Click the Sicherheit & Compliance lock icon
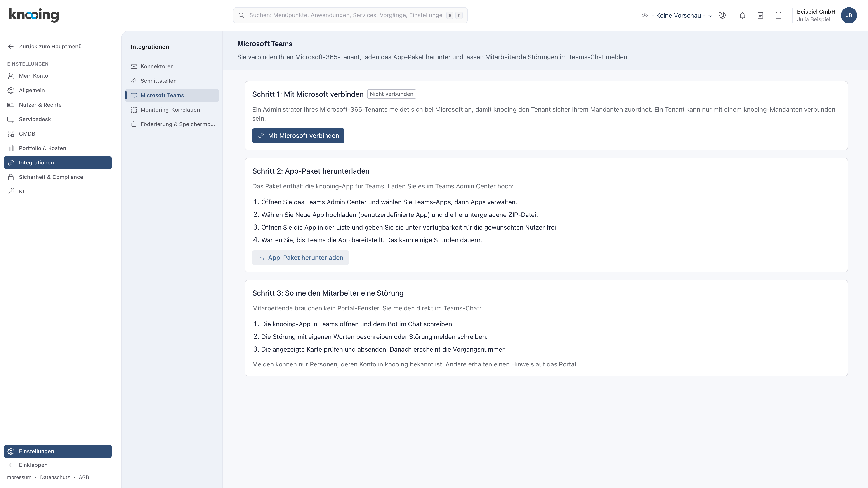This screenshot has width=868, height=488. click(11, 177)
